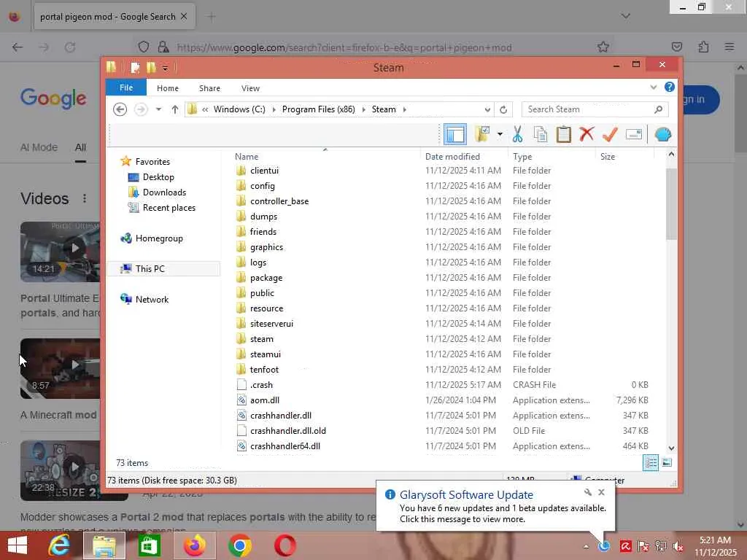
Task: Select Recent places under Favorites
Action: click(x=169, y=208)
